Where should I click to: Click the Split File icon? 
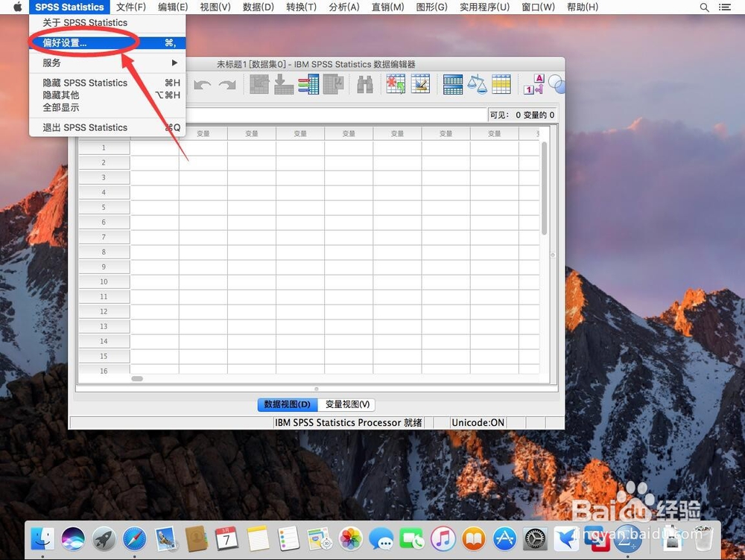point(453,85)
